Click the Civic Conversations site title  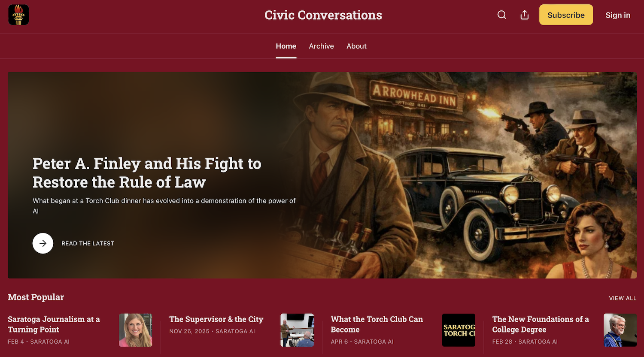coord(323,15)
